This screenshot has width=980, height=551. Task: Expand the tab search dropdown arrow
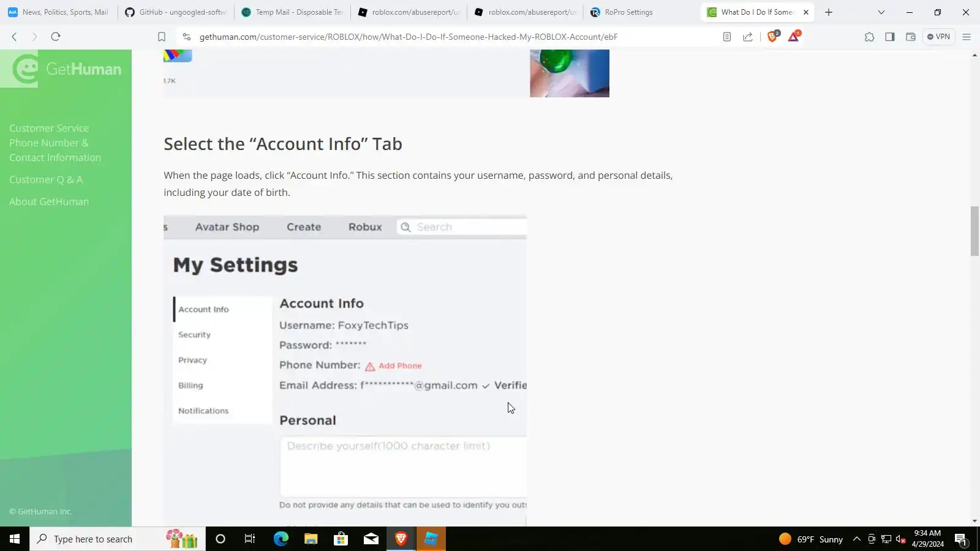pos(881,12)
